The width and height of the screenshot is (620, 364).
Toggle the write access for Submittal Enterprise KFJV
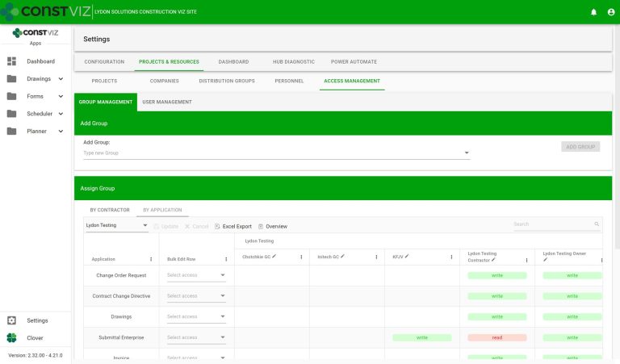421,337
